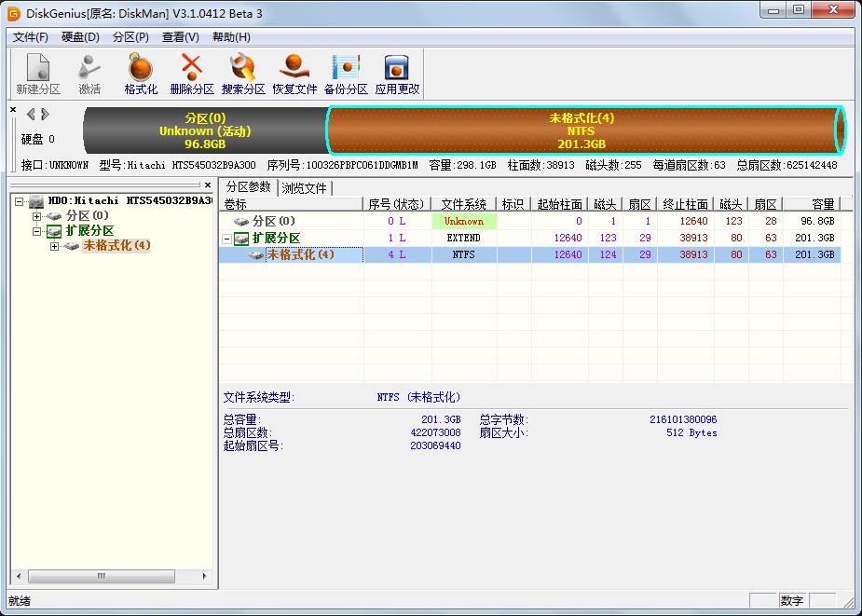This screenshot has height=616, width=862.
Task: Go to previous disk with left arrow
Action: 31,114
